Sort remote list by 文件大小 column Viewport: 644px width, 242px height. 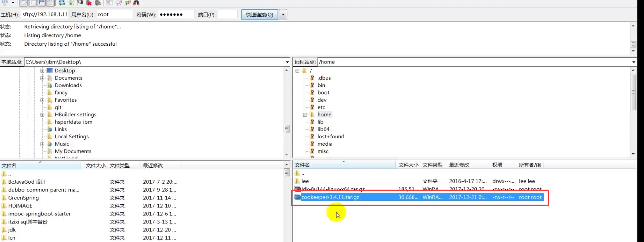point(408,165)
